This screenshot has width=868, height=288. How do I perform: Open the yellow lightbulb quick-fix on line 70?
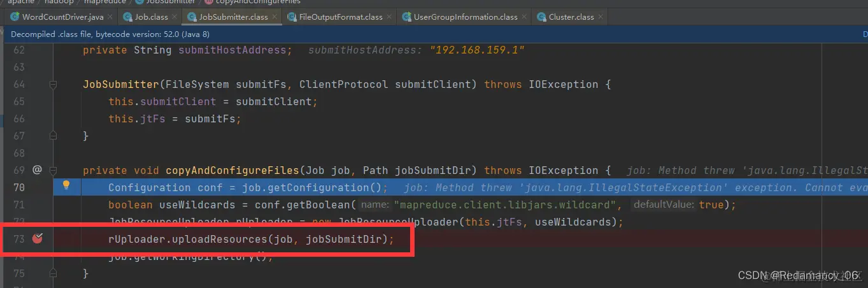66,185
